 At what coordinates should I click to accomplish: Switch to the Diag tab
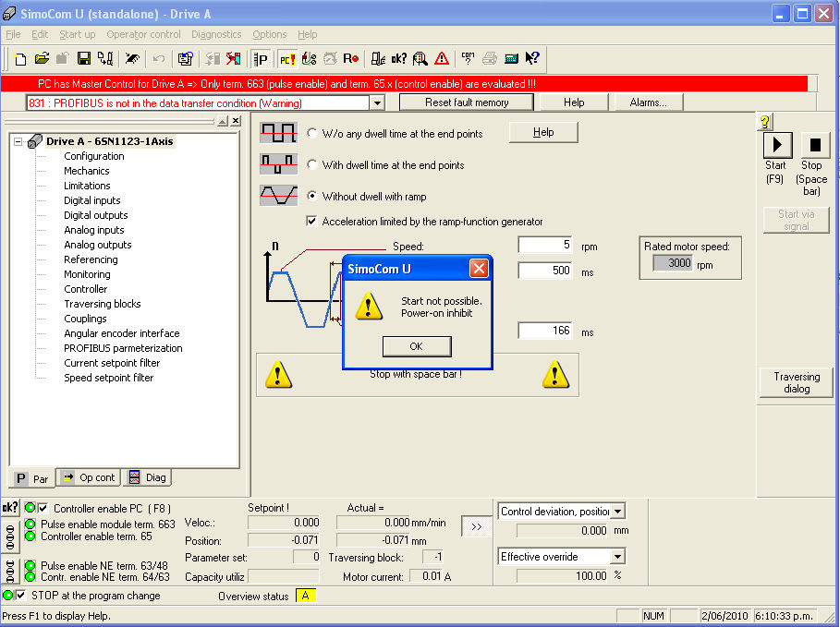(x=147, y=477)
